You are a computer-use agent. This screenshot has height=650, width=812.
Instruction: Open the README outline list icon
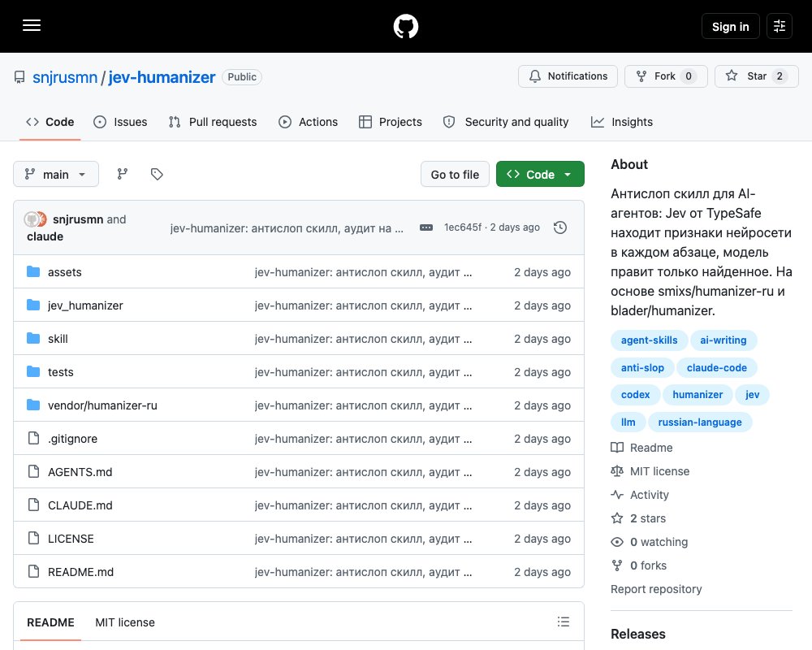pyautogui.click(x=564, y=622)
